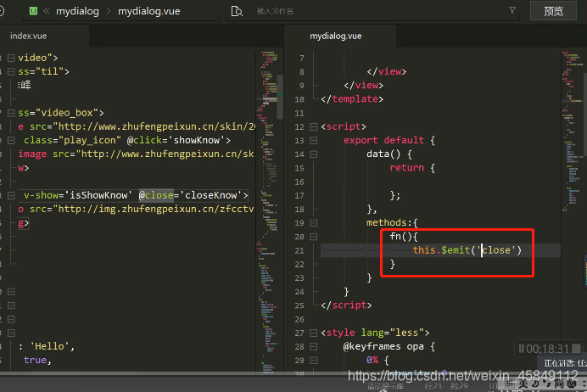
Task: Click the 'return {' code line
Action: click(412, 168)
